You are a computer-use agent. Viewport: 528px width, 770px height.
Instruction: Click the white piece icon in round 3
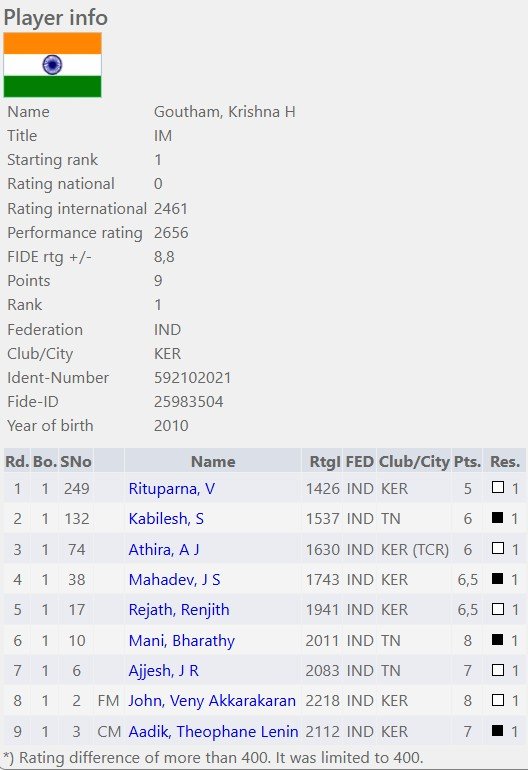[x=498, y=548]
